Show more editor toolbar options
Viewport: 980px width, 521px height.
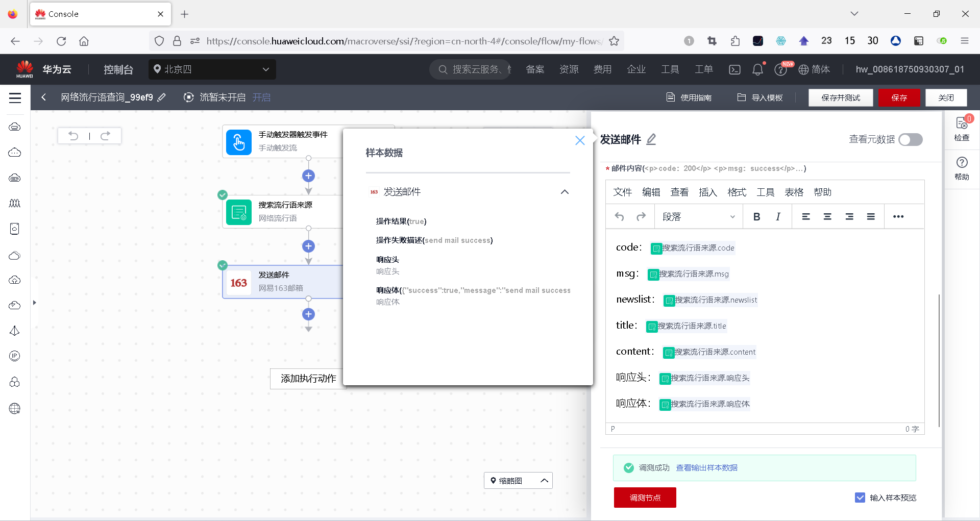point(898,217)
